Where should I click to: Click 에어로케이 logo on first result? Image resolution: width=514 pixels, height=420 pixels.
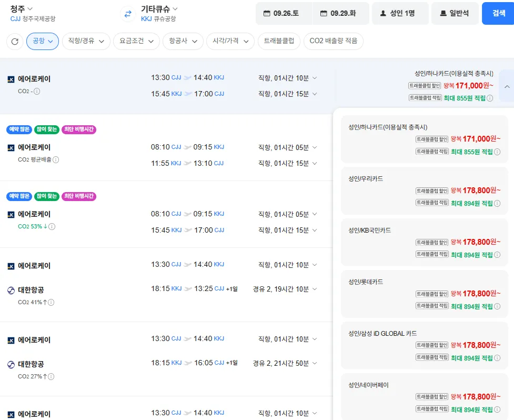pos(11,79)
